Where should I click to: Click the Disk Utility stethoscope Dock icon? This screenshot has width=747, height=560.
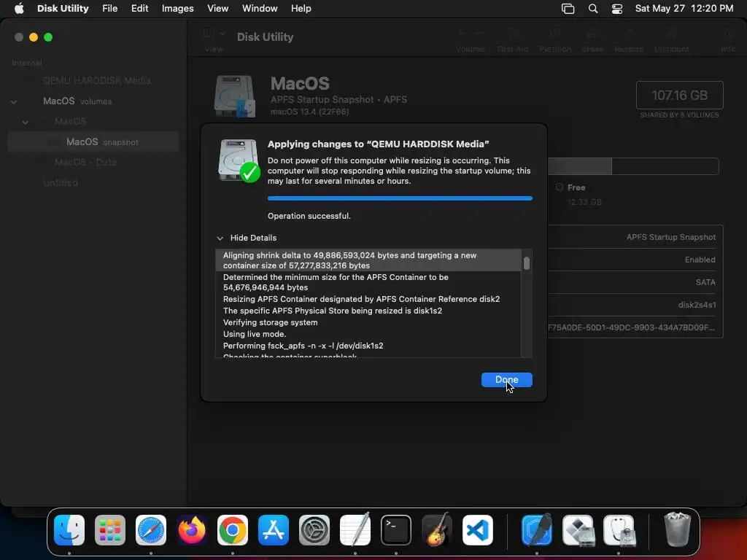coord(619,529)
